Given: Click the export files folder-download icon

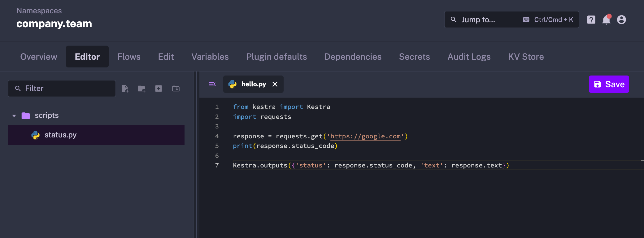Looking at the screenshot, I should pyautogui.click(x=176, y=89).
